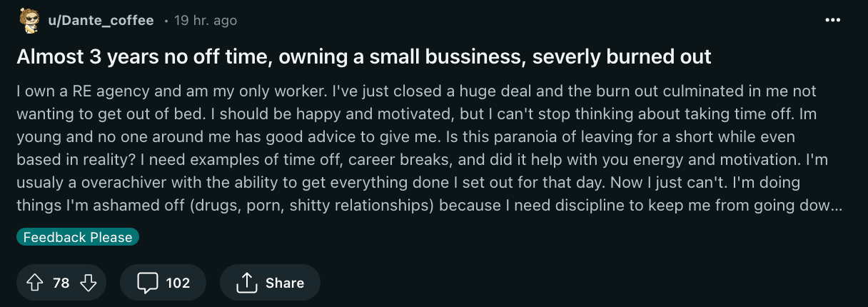Image resolution: width=868 pixels, height=307 pixels.
Task: Downvote the burned out post
Action: pyautogui.click(x=88, y=283)
